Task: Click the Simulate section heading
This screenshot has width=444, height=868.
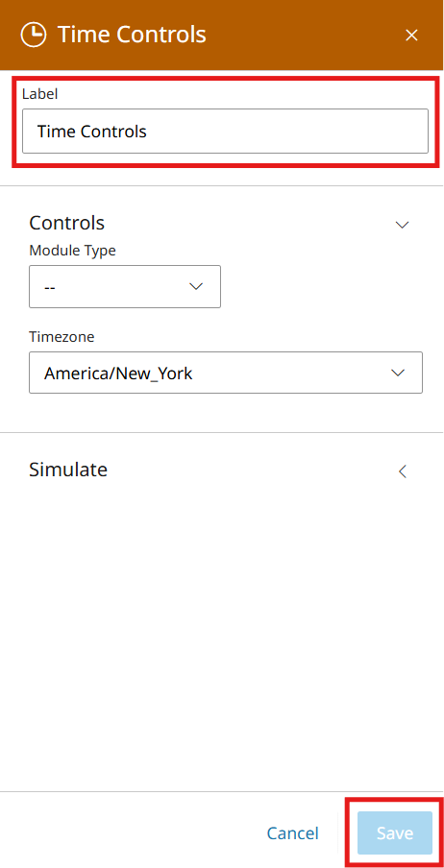Action: point(68,470)
